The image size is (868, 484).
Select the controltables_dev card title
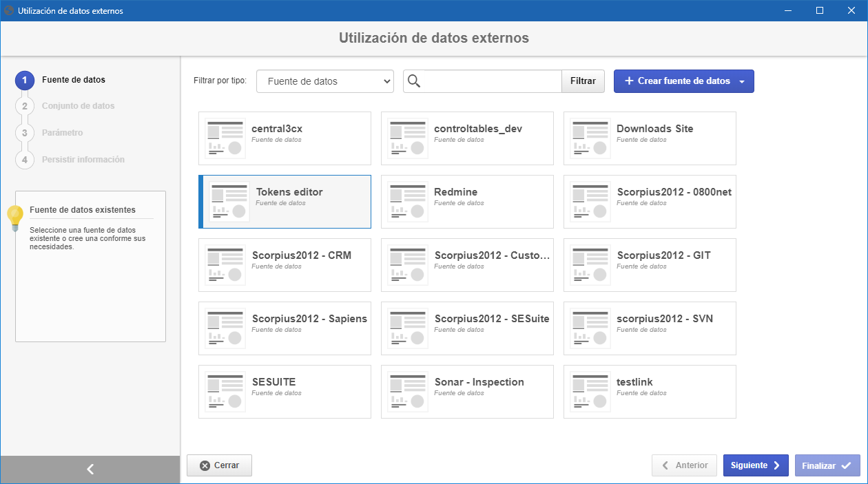click(x=478, y=129)
